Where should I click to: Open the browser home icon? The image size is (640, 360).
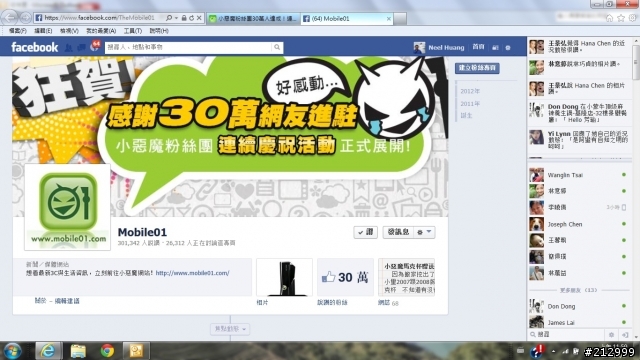(609, 18)
